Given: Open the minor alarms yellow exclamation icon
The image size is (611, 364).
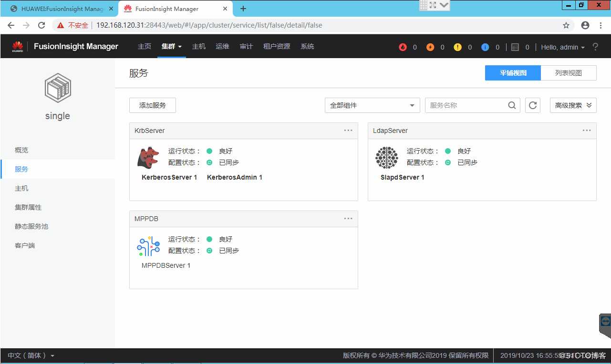Looking at the screenshot, I should tap(458, 47).
